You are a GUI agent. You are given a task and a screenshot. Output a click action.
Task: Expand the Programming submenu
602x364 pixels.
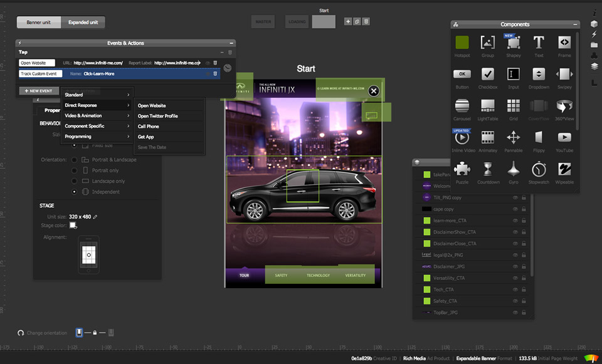[97, 136]
